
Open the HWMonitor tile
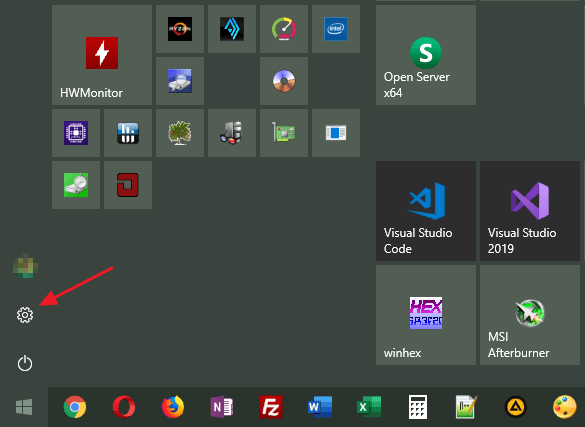102,55
